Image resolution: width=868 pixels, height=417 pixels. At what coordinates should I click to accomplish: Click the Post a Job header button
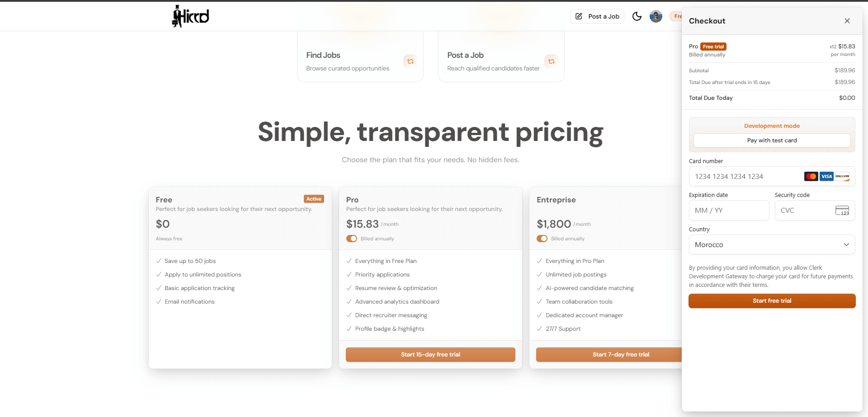pyautogui.click(x=597, y=16)
